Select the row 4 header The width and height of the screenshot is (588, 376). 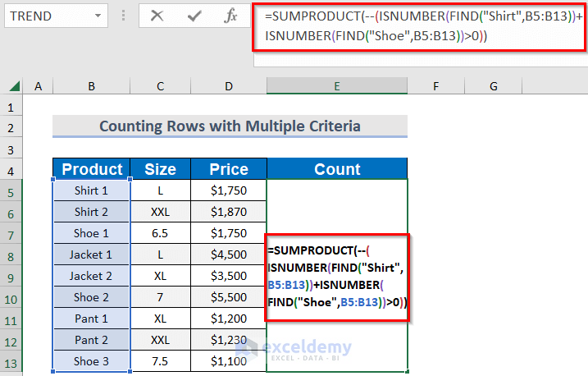tap(11, 170)
